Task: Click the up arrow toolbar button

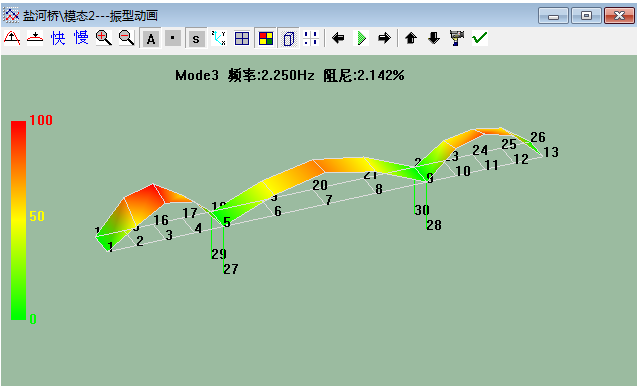Action: click(411, 38)
